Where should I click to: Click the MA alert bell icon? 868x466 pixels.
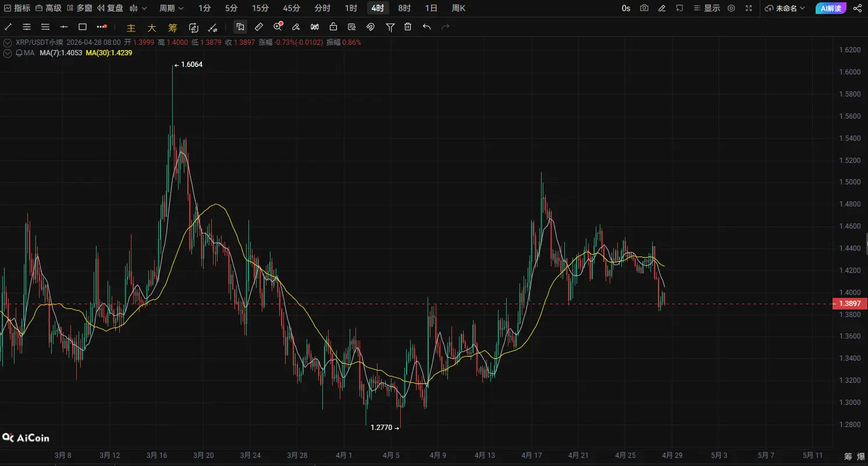(19, 53)
